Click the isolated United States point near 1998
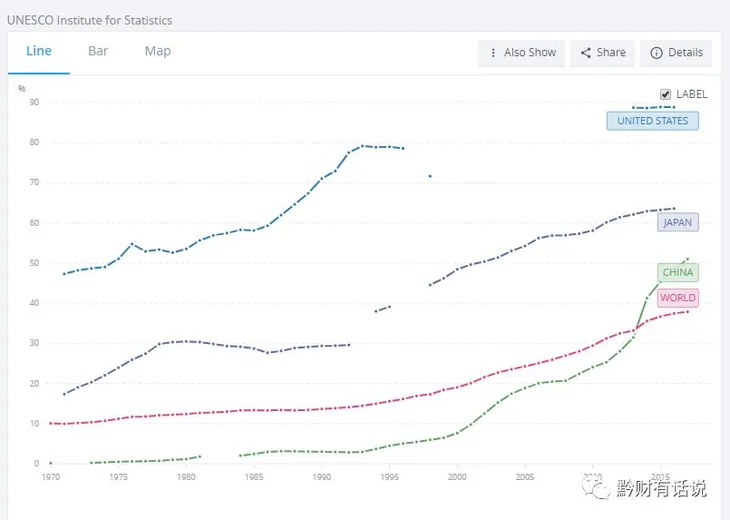 tap(430, 176)
